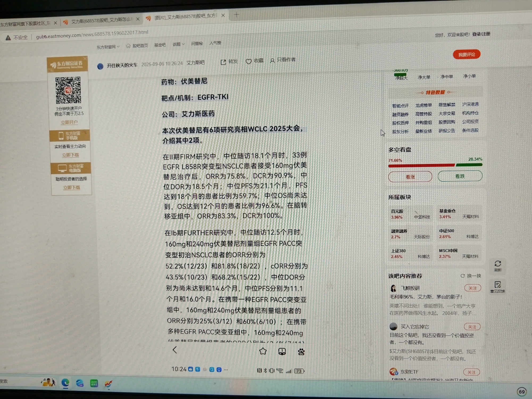
Task: Open Microsoft Edge from the taskbar
Action: (x=65, y=383)
